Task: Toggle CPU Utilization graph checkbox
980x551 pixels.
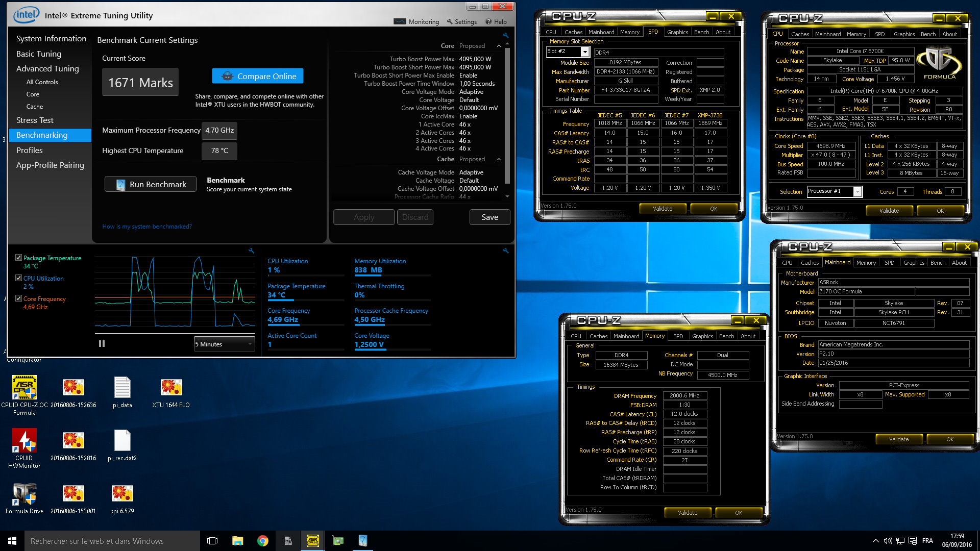Action: click(x=18, y=278)
